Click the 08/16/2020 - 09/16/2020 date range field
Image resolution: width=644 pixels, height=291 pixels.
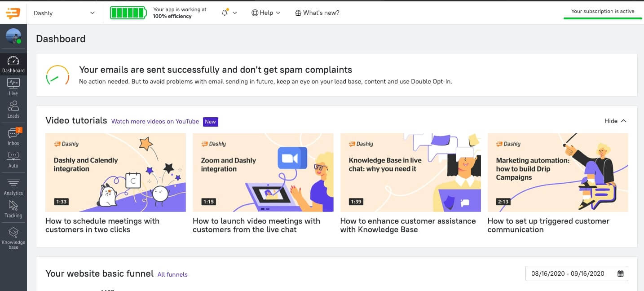tap(577, 273)
